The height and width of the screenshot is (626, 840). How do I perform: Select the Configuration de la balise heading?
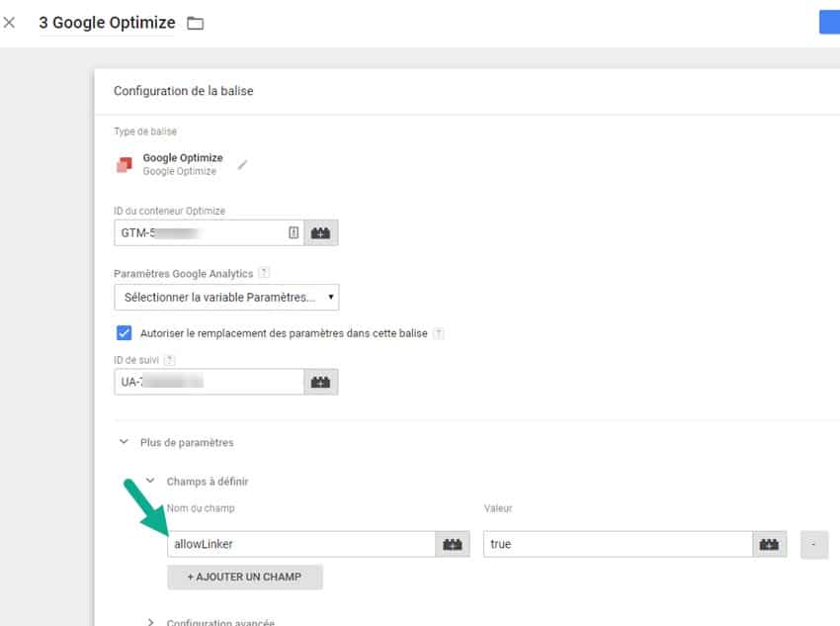click(183, 91)
